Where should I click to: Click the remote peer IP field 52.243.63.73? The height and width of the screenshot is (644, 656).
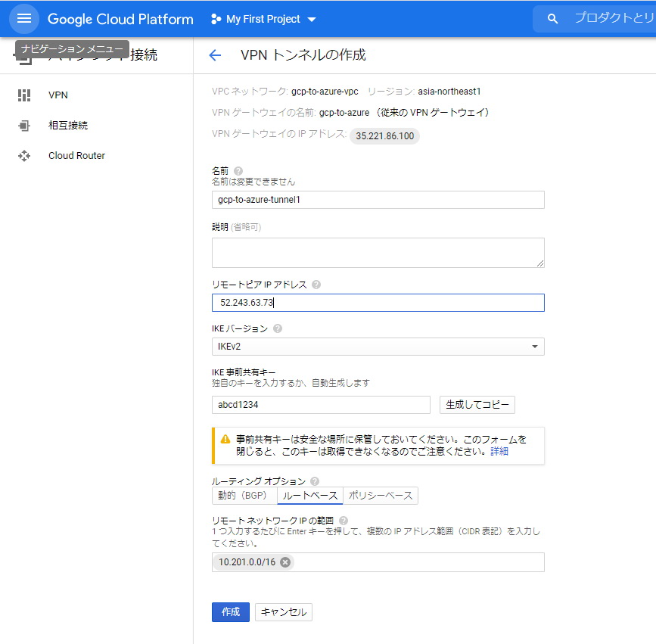pyautogui.click(x=378, y=303)
